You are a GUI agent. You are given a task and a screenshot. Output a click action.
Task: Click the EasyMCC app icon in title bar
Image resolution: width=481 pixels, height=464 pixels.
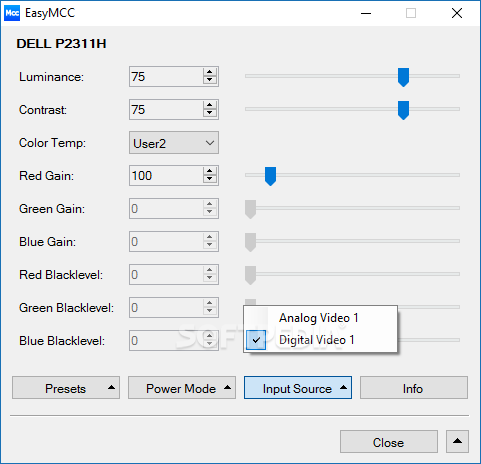pos(12,13)
